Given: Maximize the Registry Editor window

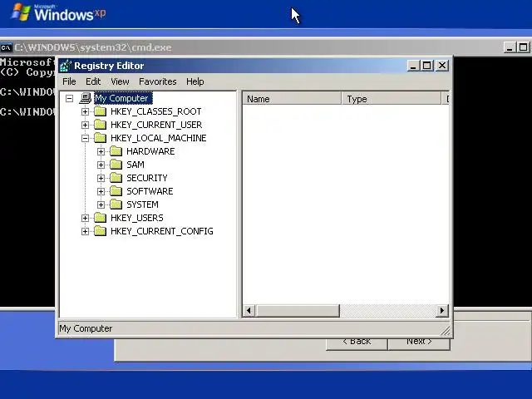Looking at the screenshot, I should (427, 66).
